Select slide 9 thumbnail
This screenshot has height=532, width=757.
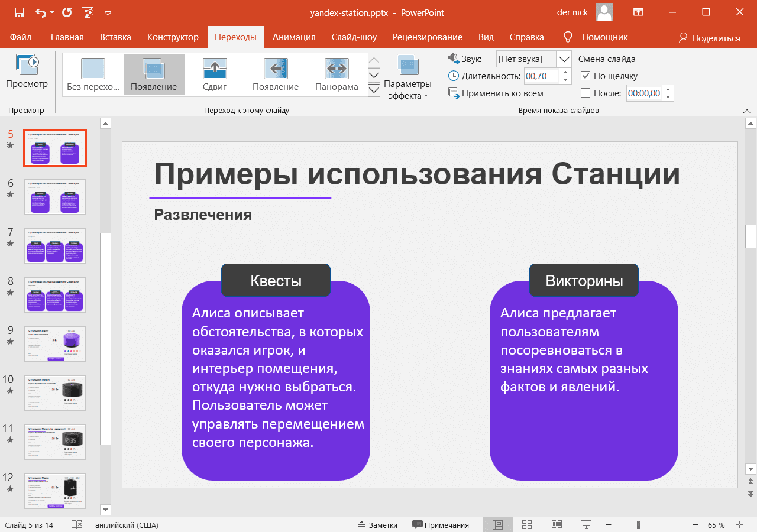[55, 344]
